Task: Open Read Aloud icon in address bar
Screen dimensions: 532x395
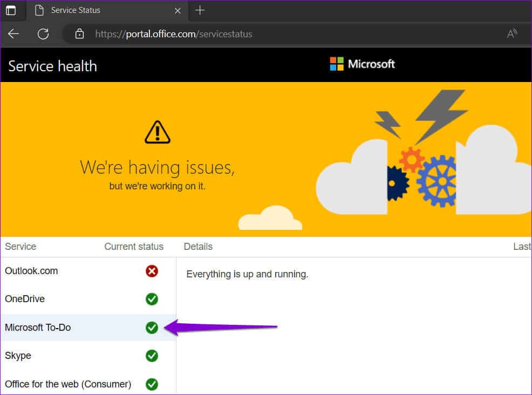Action: click(x=511, y=33)
